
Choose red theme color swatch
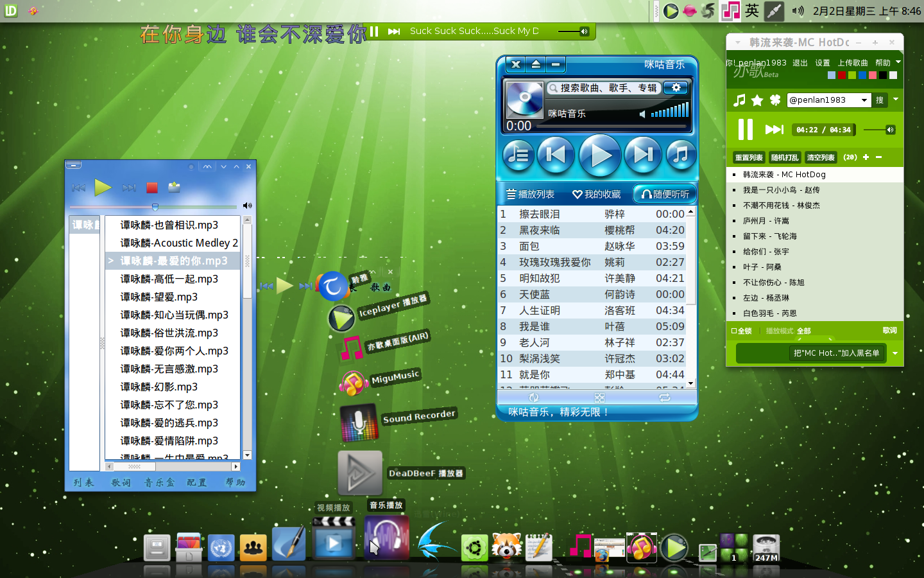[x=842, y=75]
